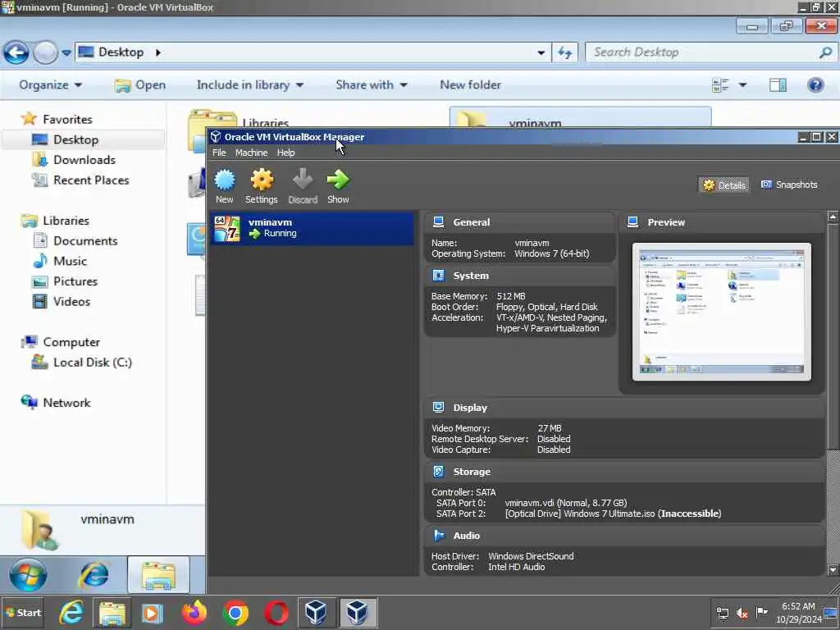Click the New virtual machine icon
Image resolution: width=840 pixels, height=630 pixels.
225,180
